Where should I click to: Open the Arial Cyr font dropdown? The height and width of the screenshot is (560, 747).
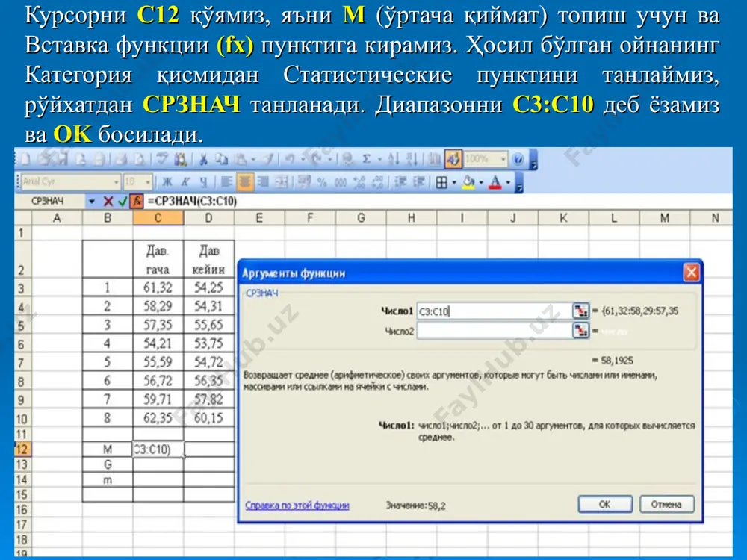[x=116, y=181]
